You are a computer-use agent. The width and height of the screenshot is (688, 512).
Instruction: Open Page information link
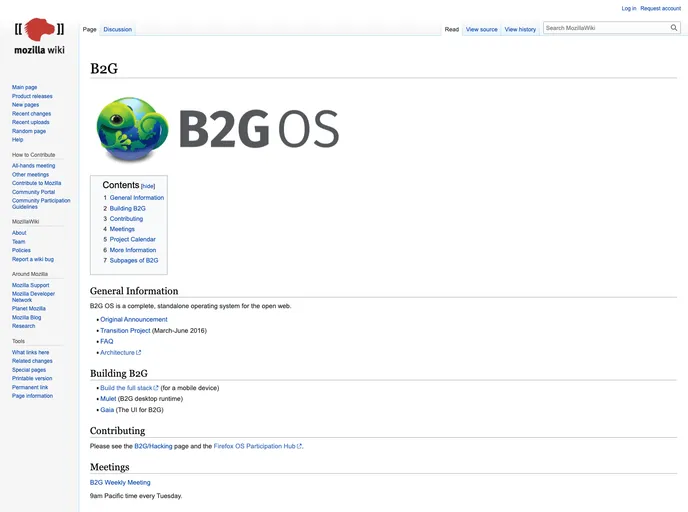point(32,396)
